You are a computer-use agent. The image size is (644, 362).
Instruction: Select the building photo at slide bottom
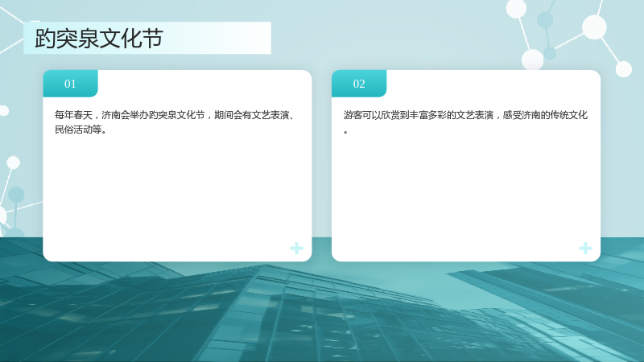[x=322, y=312]
